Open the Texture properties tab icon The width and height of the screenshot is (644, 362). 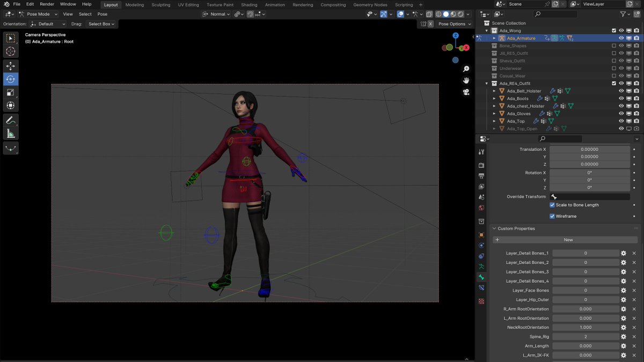click(x=481, y=301)
